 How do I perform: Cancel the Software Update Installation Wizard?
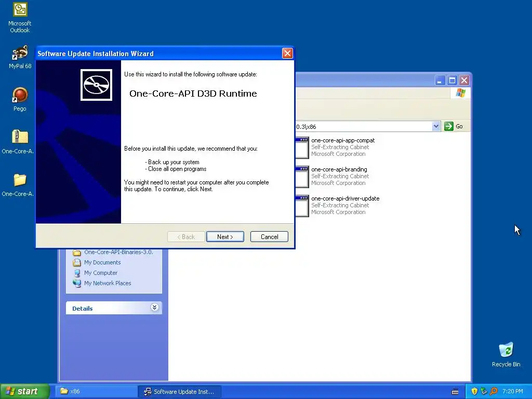point(270,237)
